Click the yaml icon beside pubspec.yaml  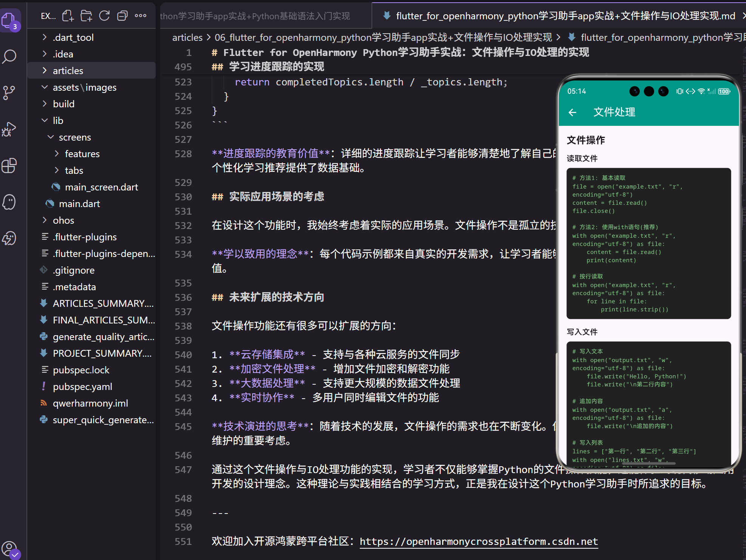click(x=44, y=386)
